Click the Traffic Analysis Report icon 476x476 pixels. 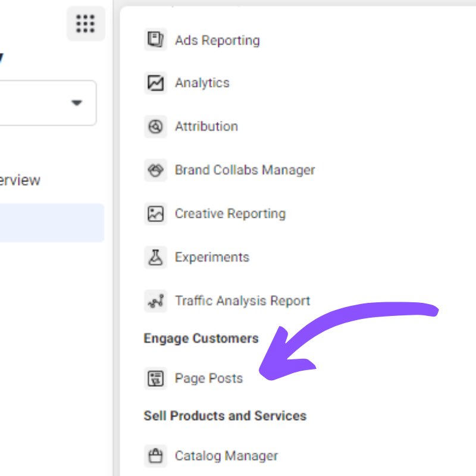[x=155, y=301]
